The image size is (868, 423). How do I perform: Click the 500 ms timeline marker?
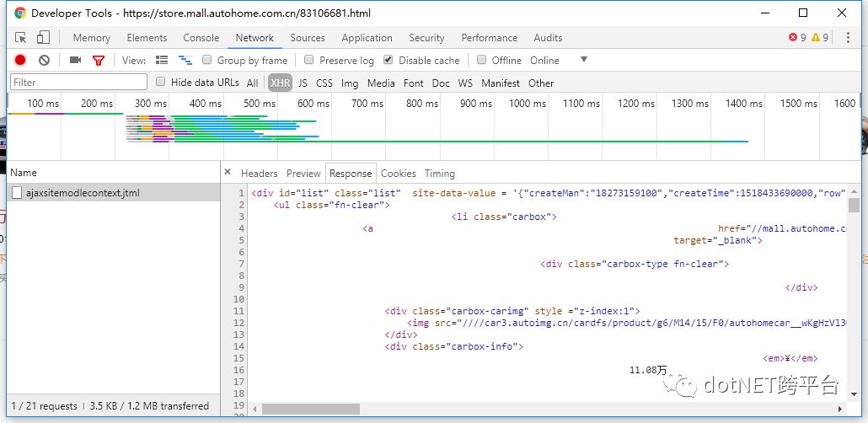coord(260,103)
